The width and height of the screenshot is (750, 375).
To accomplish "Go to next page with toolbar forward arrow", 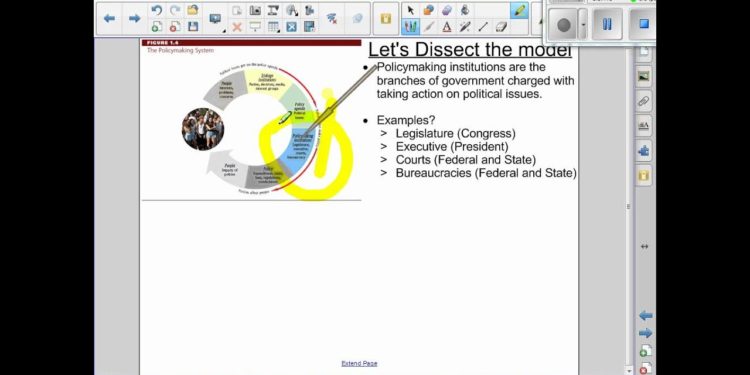I will [135, 18].
